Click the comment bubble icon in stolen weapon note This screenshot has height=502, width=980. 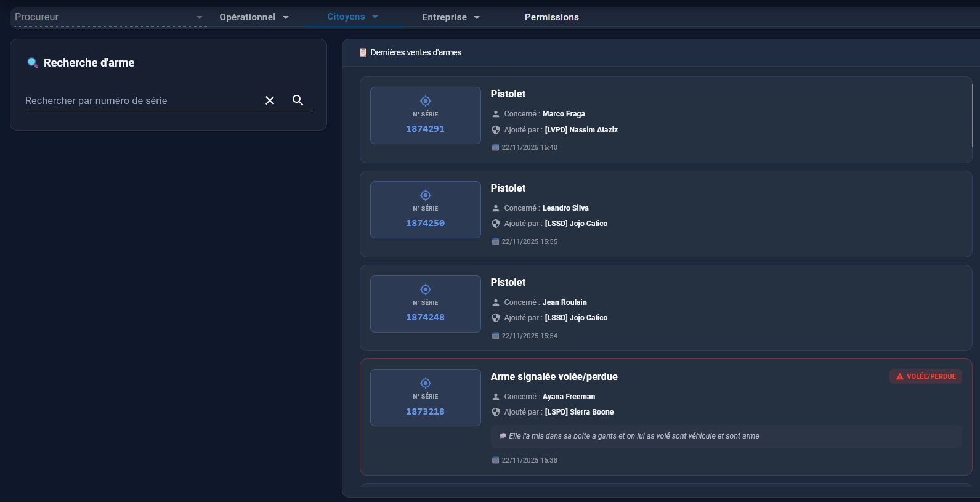point(503,436)
